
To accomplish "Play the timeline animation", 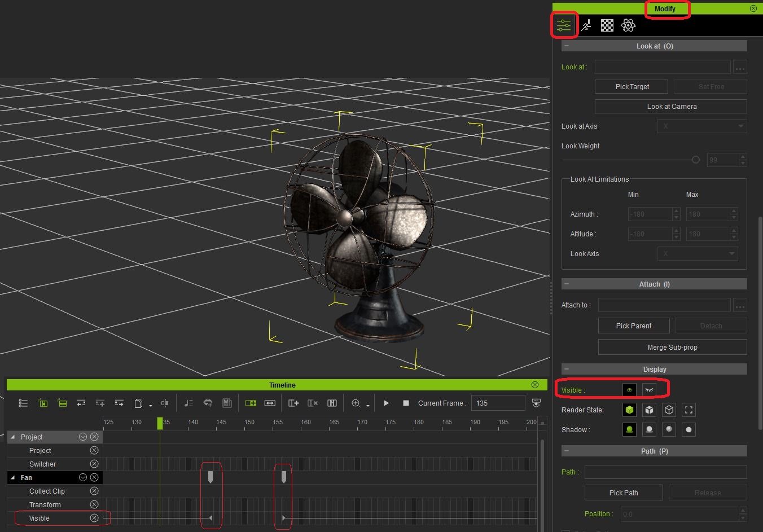I will pos(387,403).
